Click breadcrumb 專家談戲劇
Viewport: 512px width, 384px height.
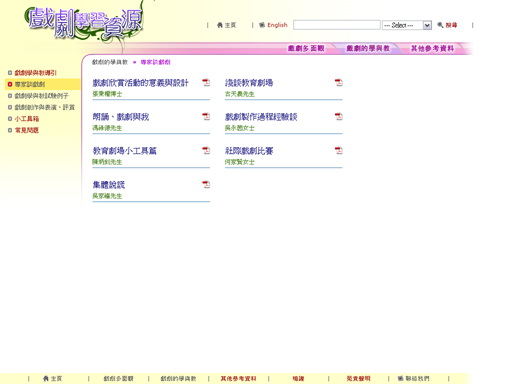pyautogui.click(x=155, y=62)
